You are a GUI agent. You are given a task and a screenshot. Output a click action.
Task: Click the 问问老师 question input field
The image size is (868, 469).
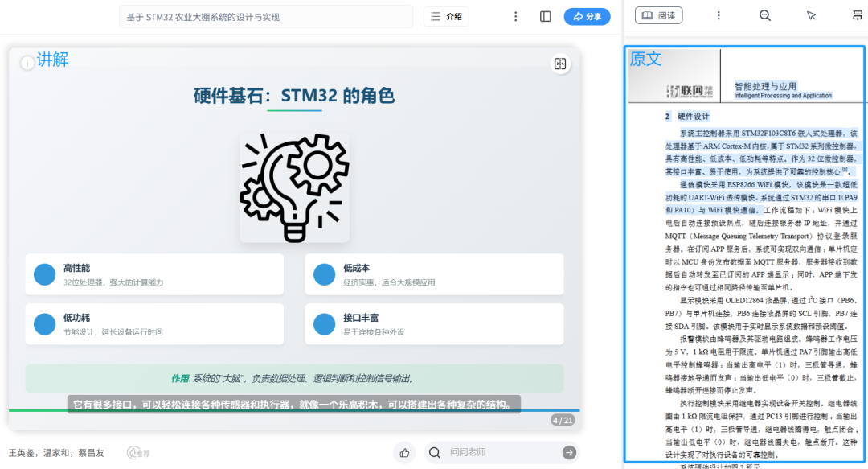point(502,452)
